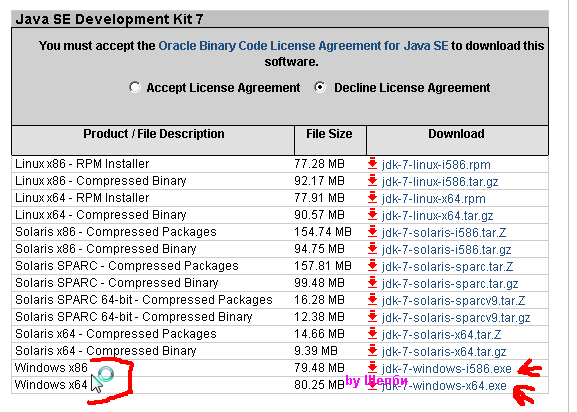Click the 80.25 MB file size

(319, 384)
